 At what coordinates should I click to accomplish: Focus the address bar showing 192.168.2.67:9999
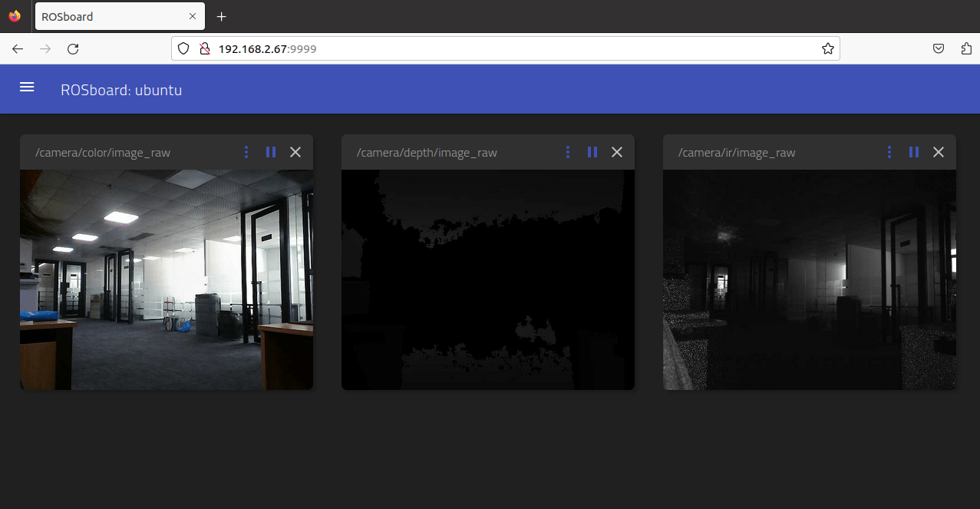[505, 48]
